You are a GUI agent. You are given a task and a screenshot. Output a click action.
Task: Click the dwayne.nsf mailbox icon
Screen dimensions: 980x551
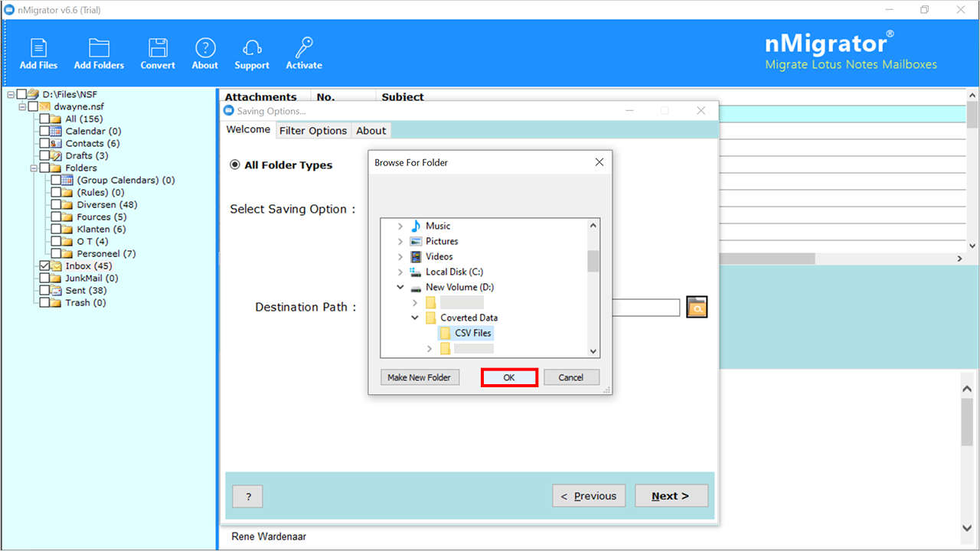44,106
